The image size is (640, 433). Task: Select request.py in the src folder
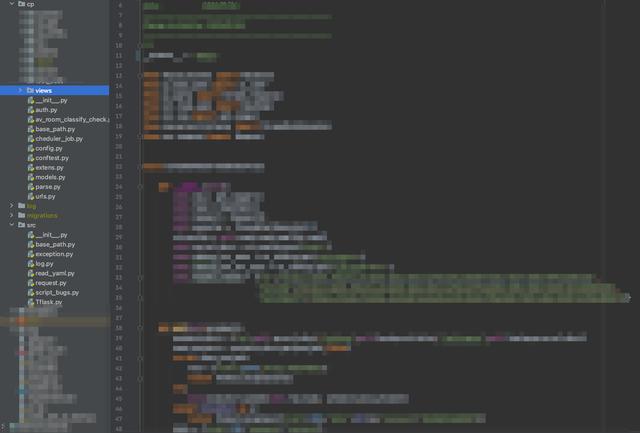click(x=51, y=283)
